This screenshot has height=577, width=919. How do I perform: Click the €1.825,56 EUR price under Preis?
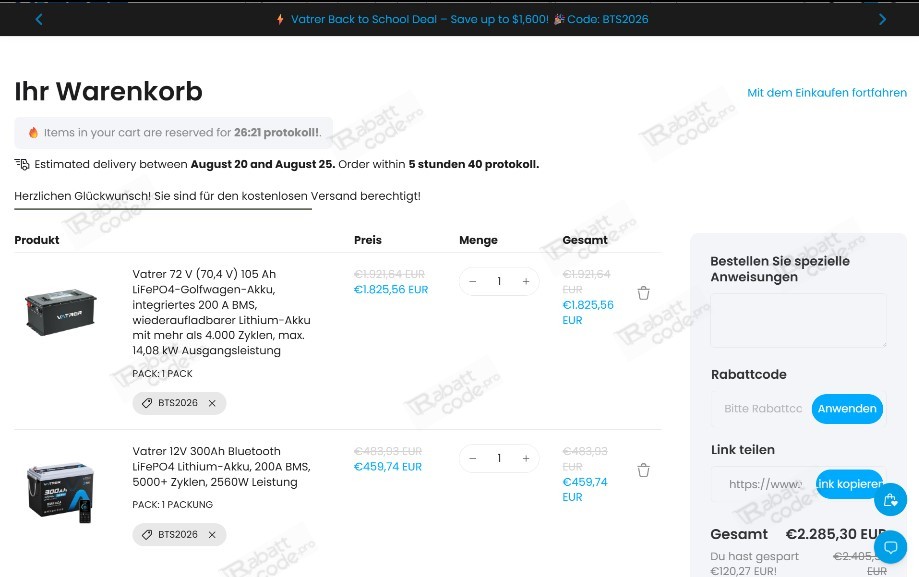391,290
